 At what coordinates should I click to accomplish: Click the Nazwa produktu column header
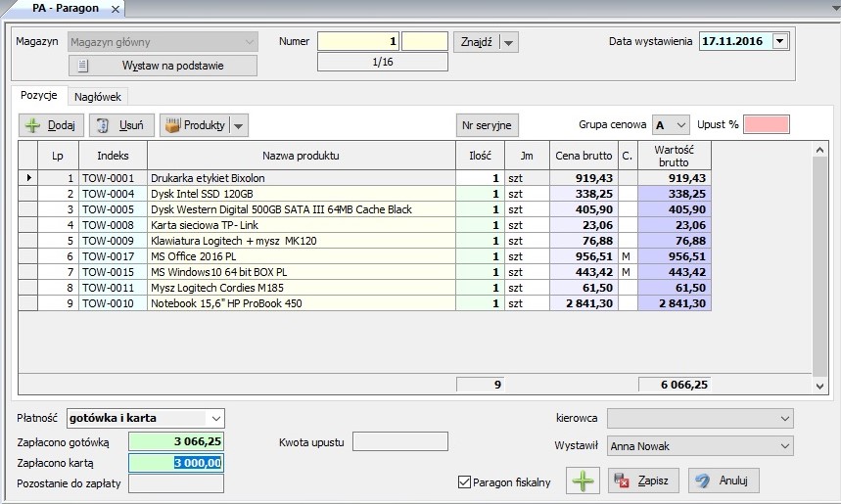point(301,156)
